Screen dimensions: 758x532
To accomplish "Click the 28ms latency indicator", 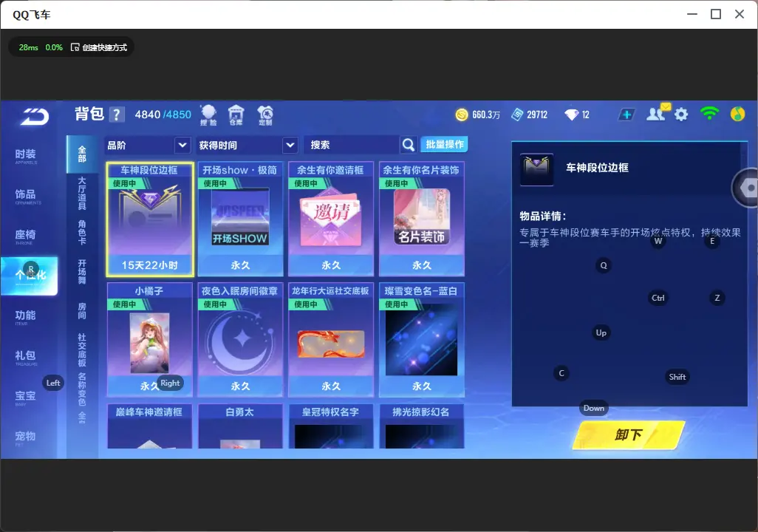I will [x=29, y=47].
